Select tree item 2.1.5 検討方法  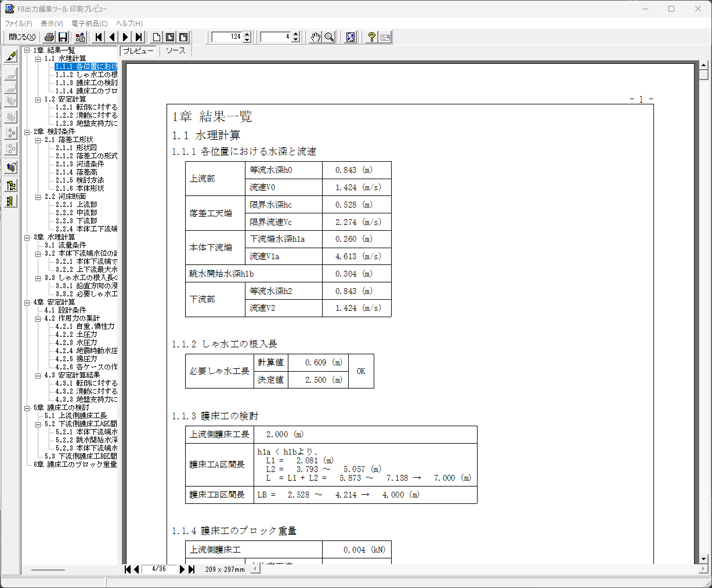[80, 180]
